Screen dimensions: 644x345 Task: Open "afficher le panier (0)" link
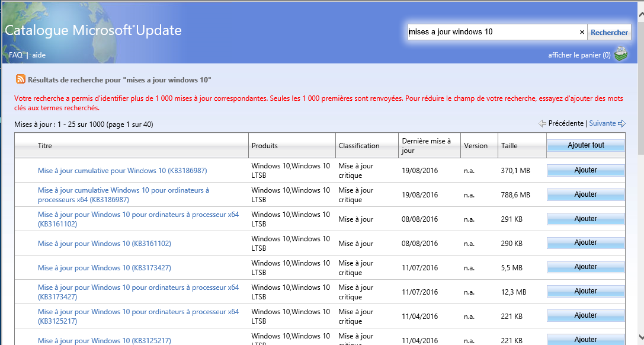pyautogui.click(x=579, y=55)
